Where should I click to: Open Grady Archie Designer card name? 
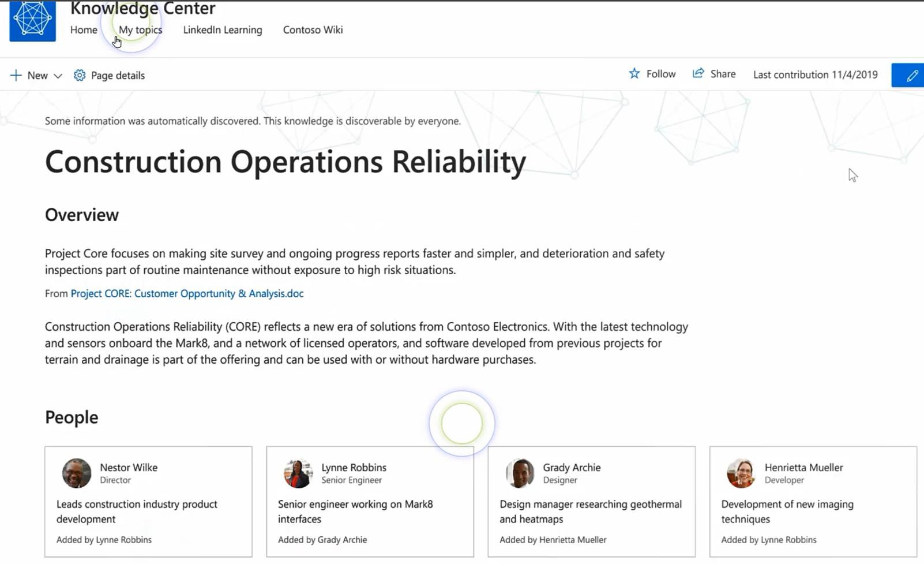572,468
